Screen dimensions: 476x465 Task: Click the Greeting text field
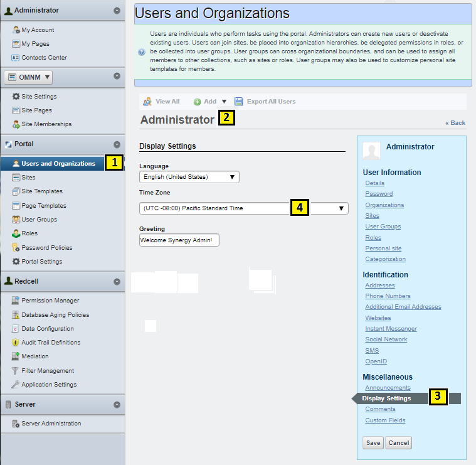[179, 240]
